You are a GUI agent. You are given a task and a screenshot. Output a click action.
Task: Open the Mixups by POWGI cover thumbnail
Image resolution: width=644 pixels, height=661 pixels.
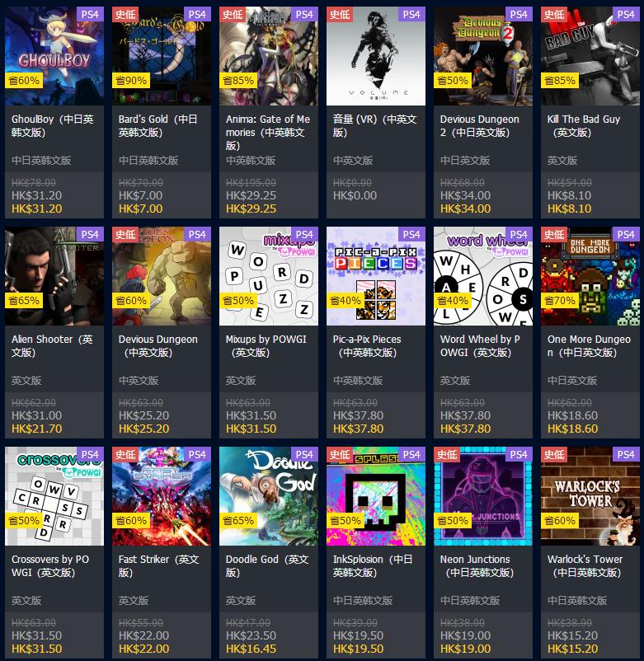269,276
